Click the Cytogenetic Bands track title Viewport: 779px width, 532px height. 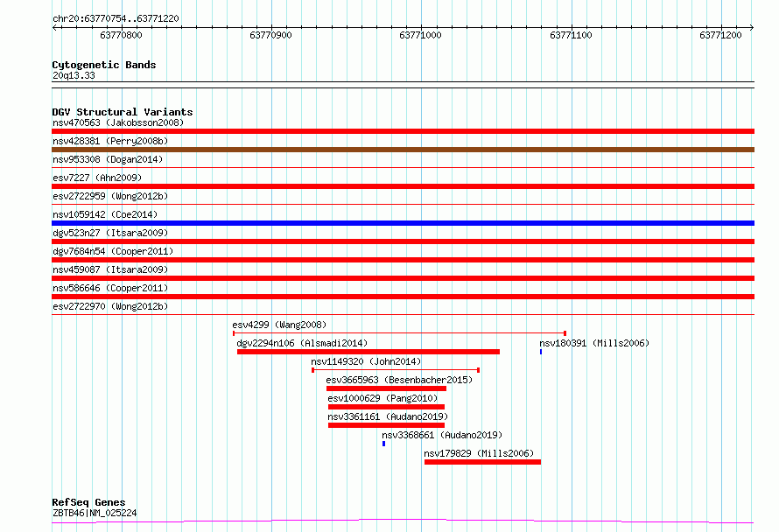point(104,65)
